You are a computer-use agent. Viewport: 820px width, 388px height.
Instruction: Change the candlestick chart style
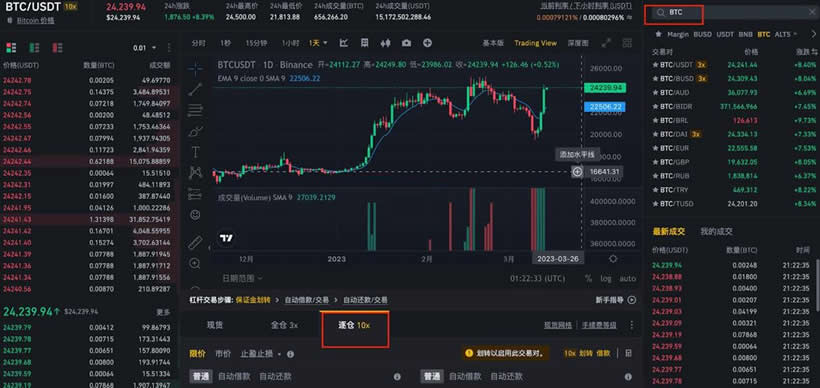click(386, 43)
